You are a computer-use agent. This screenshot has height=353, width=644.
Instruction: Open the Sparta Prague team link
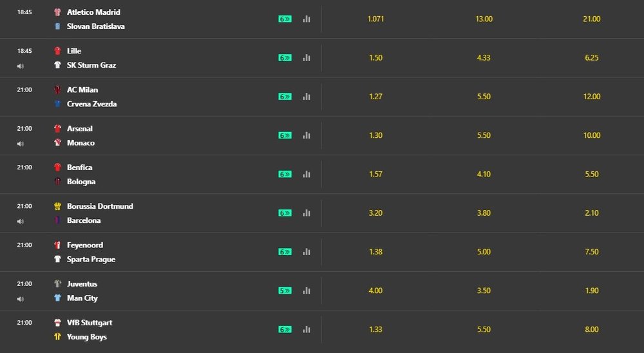click(x=91, y=260)
